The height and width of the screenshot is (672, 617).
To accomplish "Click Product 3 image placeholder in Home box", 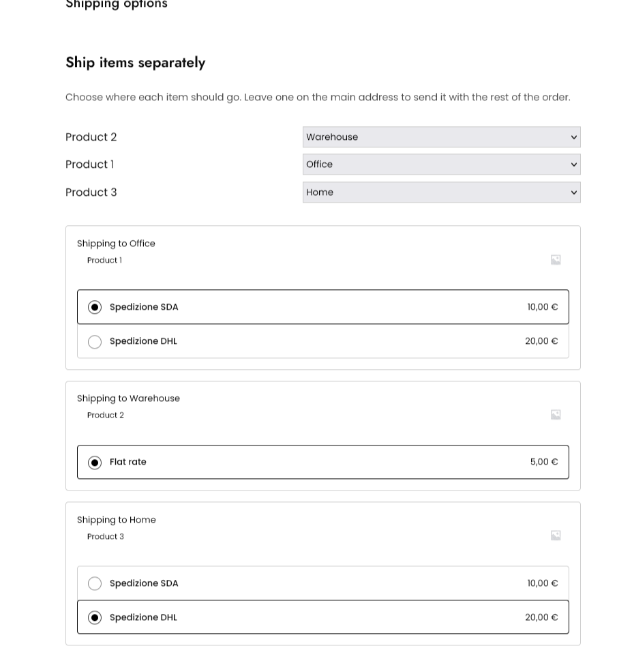I will pyautogui.click(x=556, y=536).
